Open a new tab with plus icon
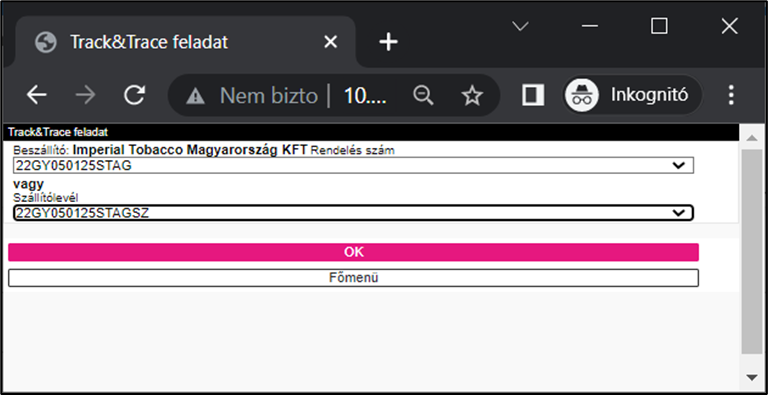 [x=388, y=42]
